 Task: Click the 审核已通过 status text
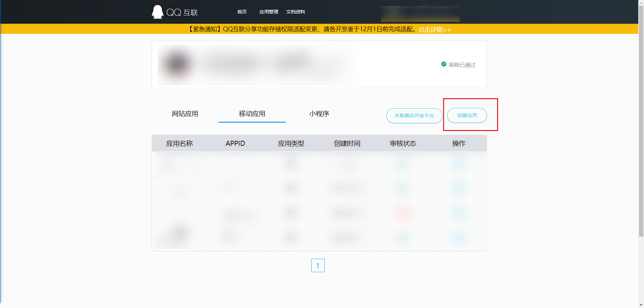coord(462,65)
